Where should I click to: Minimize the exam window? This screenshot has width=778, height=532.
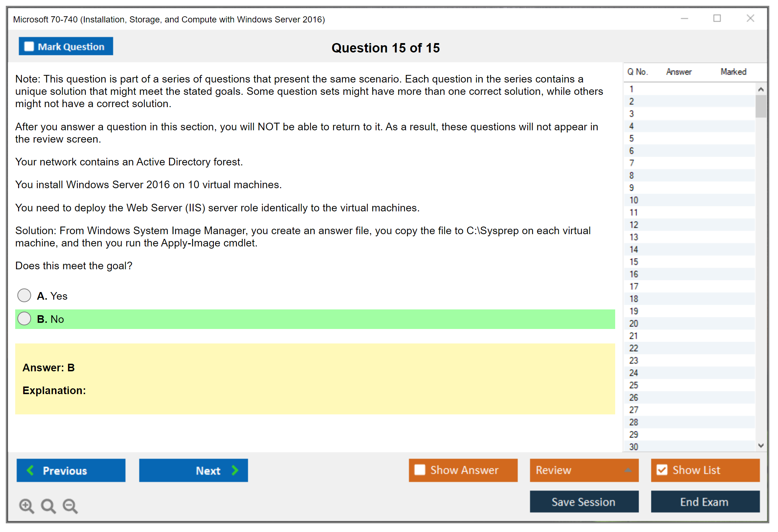click(x=684, y=18)
